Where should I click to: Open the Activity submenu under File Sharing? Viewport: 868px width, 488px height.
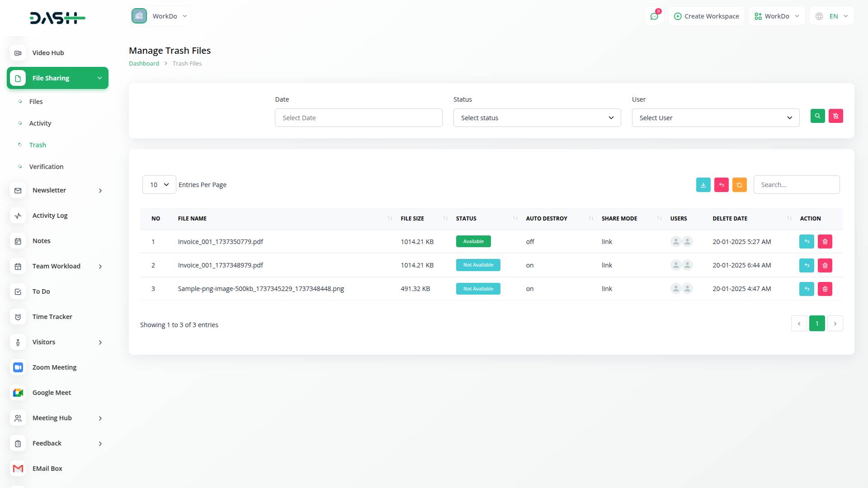pyautogui.click(x=40, y=123)
